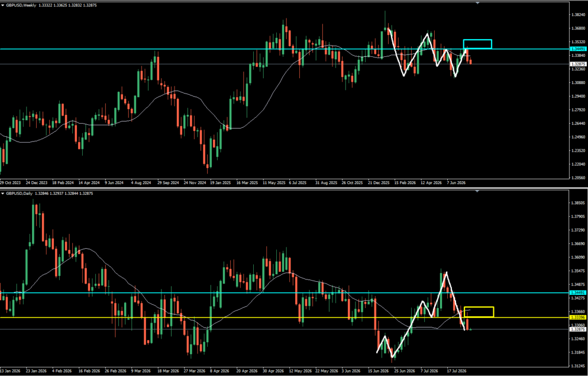Click the 1.32875 current price tag in Weekly chart
Screen dimensions: 588x376
(578, 64)
